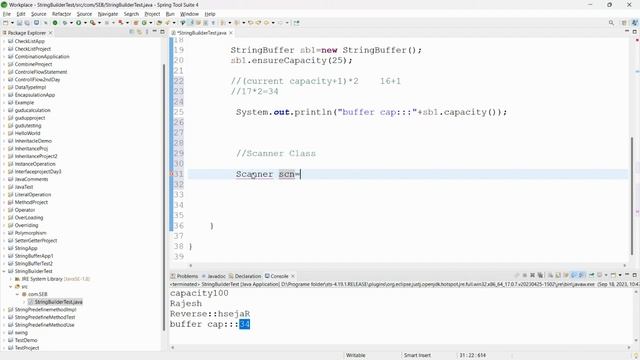Open the Run menu
The width and height of the screenshot is (640, 360).
(170, 14)
